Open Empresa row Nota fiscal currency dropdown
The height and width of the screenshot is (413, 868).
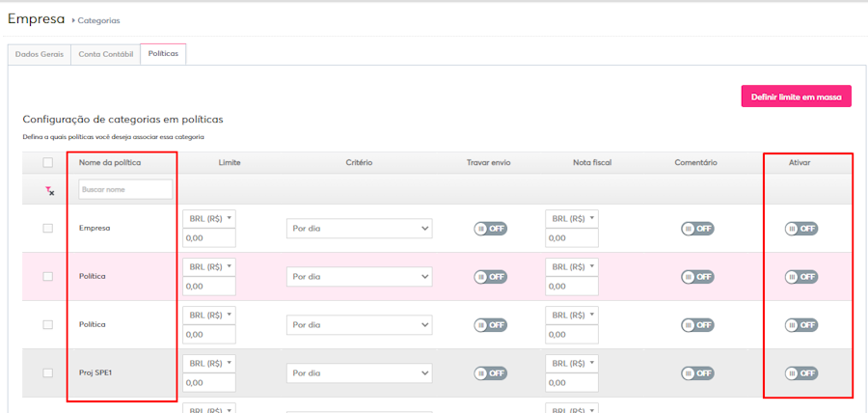coord(572,219)
